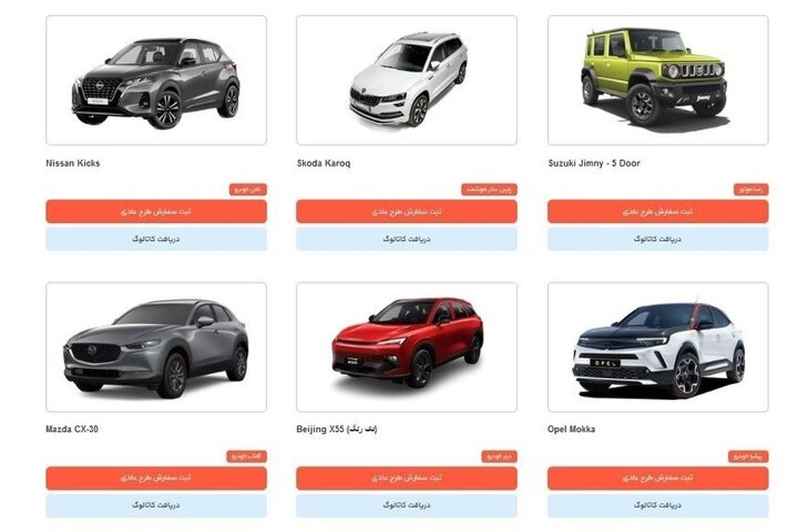Click the Opel Mokka title text
Image resolution: width=798 pixels, height=532 pixels.
(571, 430)
